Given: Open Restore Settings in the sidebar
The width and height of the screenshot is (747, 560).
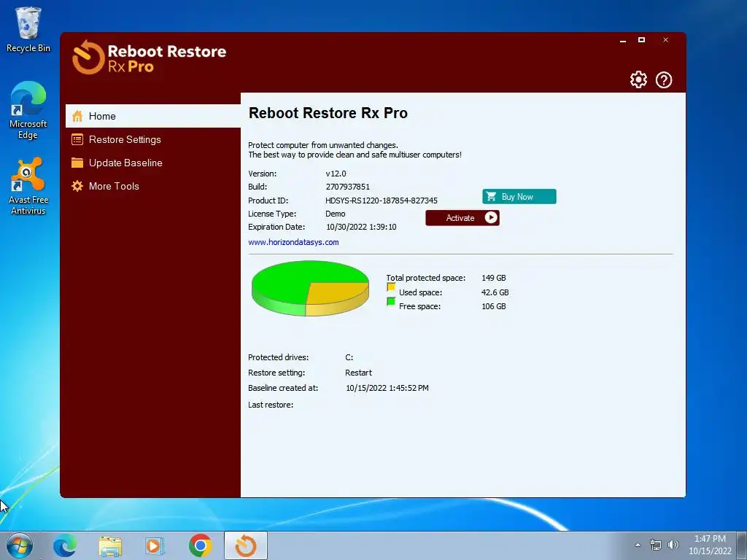Looking at the screenshot, I should click(x=153, y=139).
